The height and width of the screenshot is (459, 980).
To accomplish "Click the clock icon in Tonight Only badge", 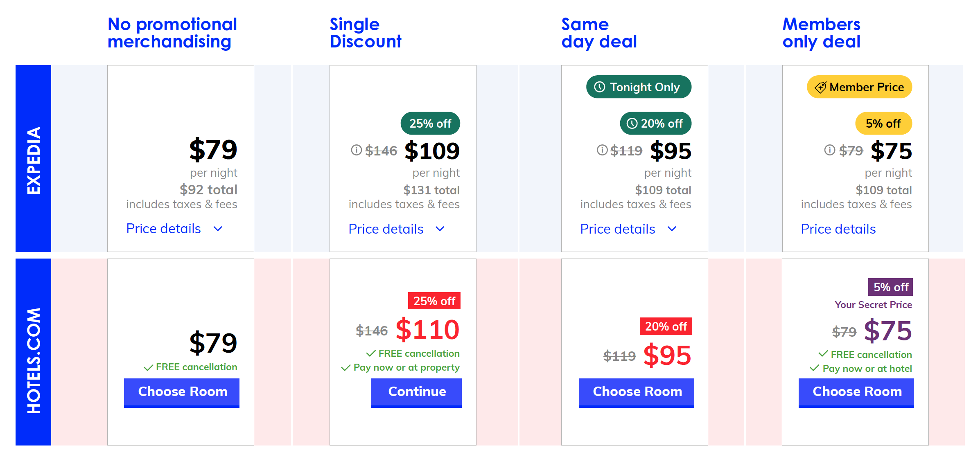I will click(600, 87).
